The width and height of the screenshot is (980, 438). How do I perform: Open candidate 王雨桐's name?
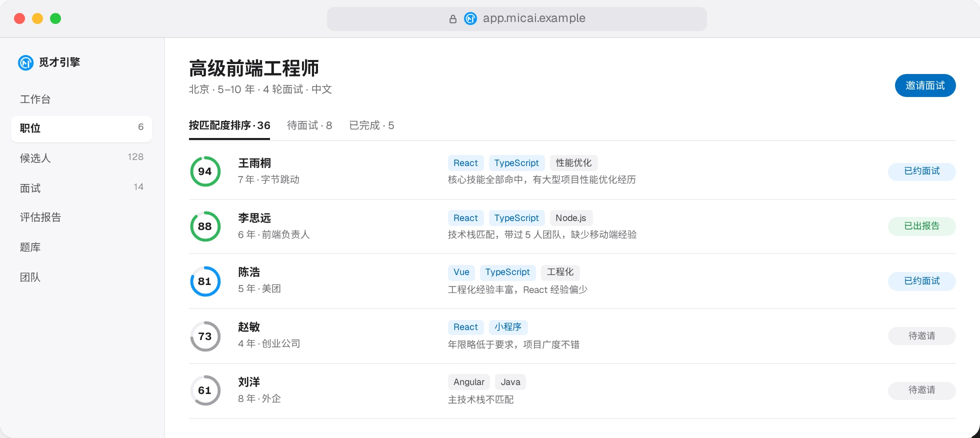pos(254,163)
